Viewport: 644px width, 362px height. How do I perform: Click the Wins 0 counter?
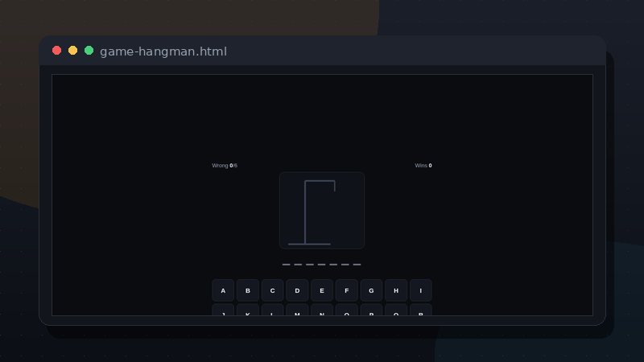click(423, 166)
